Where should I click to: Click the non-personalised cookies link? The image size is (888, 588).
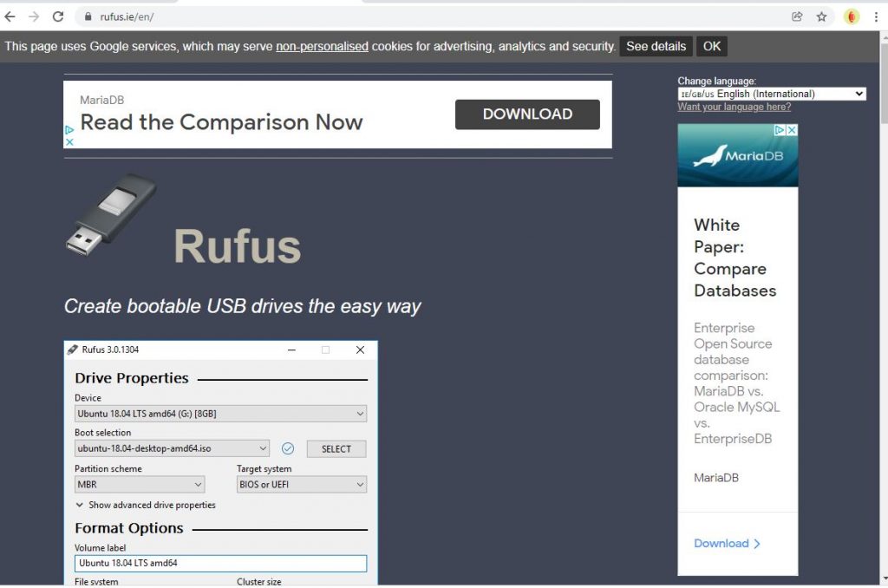(x=322, y=47)
